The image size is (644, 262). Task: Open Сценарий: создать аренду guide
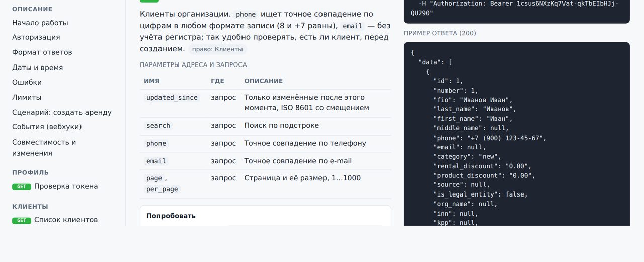pos(62,112)
